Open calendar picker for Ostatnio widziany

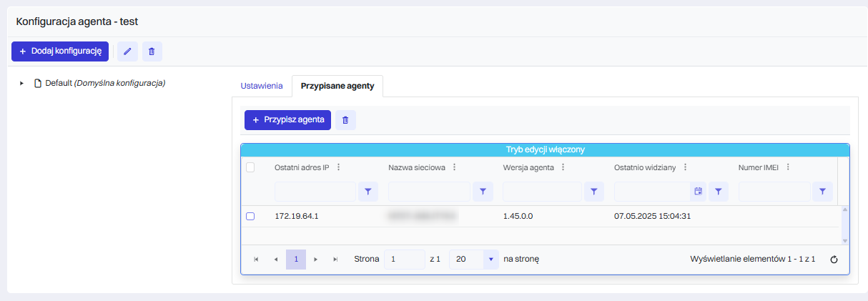[698, 192]
